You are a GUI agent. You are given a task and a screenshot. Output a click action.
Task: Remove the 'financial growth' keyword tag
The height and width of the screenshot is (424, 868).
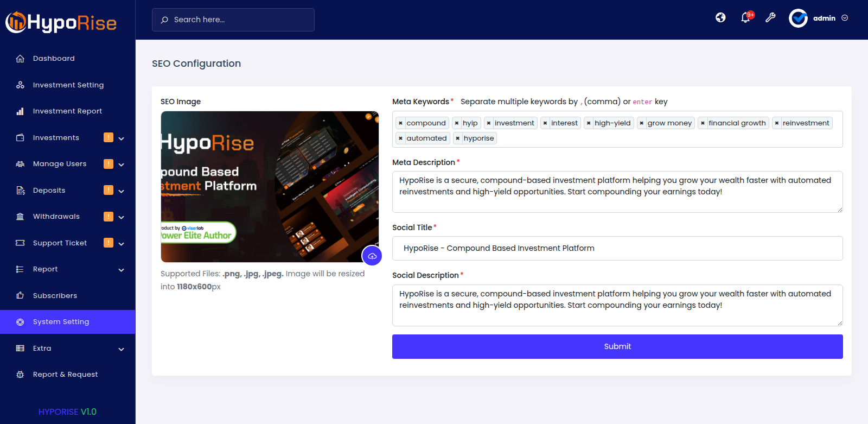click(x=703, y=123)
